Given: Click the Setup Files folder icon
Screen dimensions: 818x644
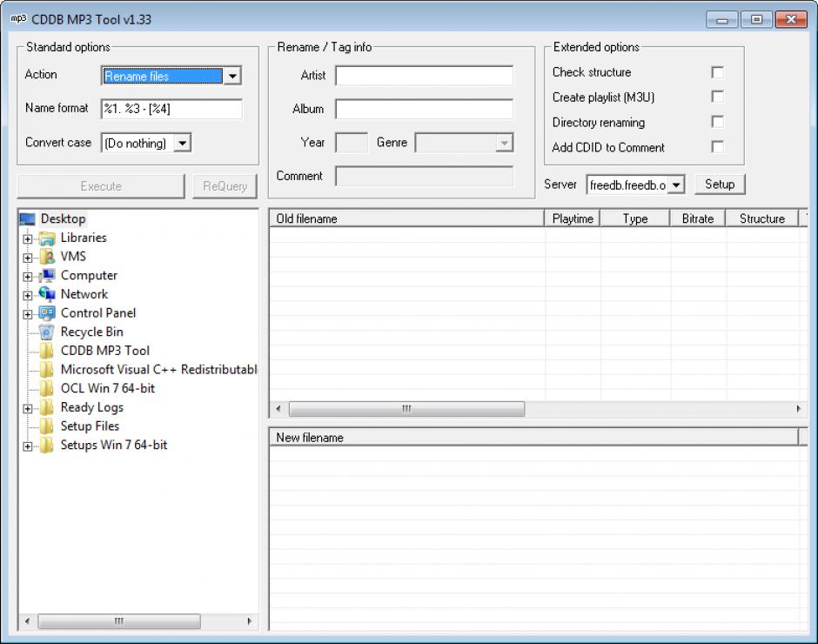Looking at the screenshot, I should click(47, 426).
